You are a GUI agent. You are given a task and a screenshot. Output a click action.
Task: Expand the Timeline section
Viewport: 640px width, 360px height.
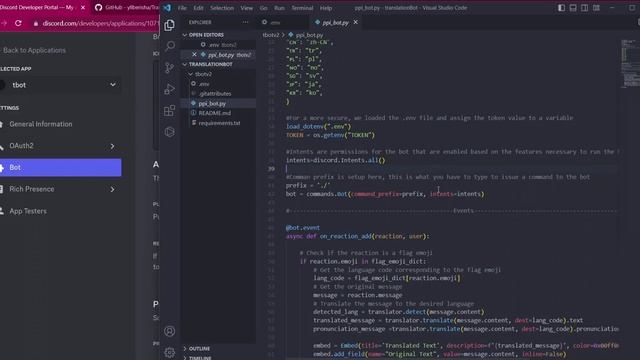tap(200, 358)
